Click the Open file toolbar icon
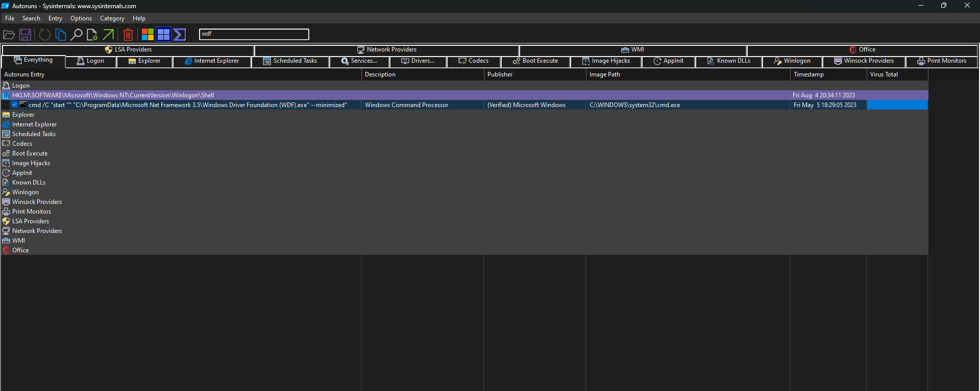The height and width of the screenshot is (391, 980). pos(9,35)
